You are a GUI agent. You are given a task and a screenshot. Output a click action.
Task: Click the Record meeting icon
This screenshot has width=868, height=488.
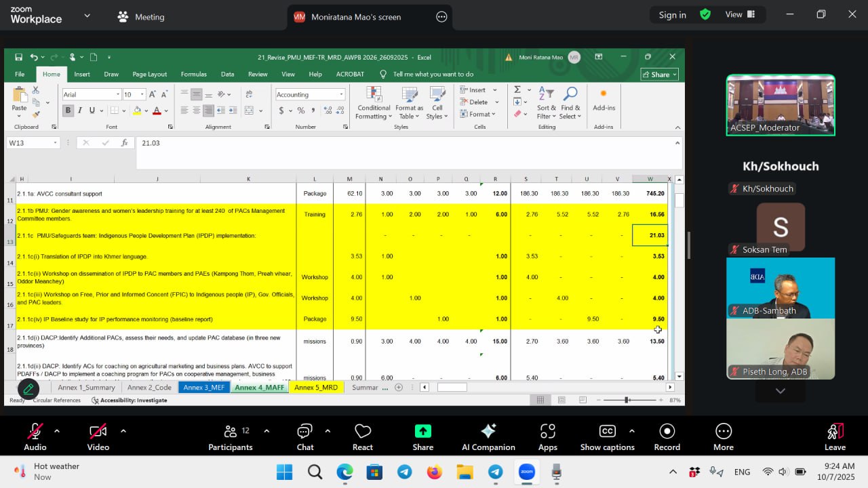point(667,432)
